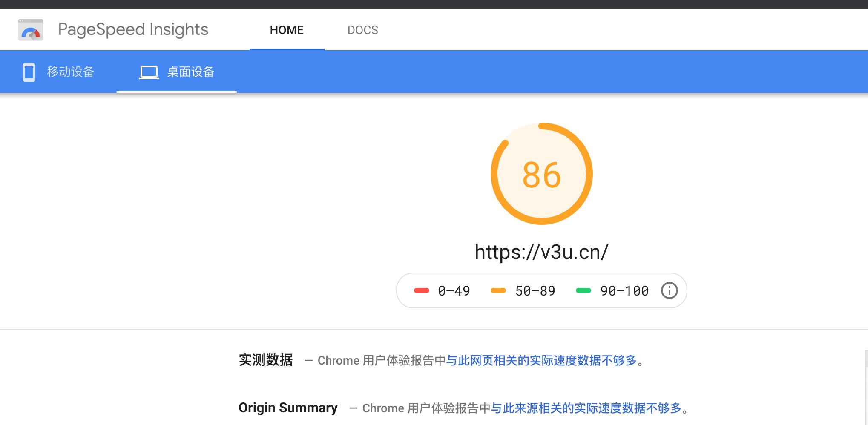Click the PageSpeed Insights title text
This screenshot has width=868, height=425.
pos(133,29)
